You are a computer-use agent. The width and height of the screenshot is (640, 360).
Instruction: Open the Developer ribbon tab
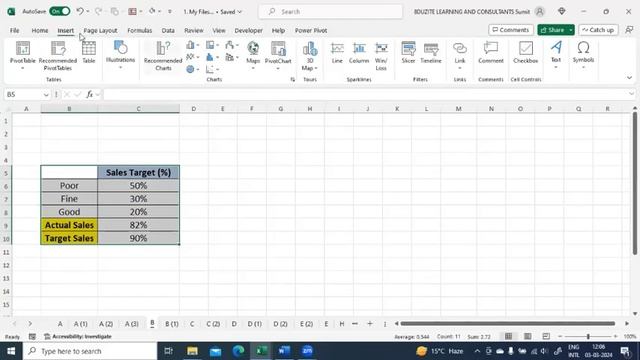pos(248,30)
